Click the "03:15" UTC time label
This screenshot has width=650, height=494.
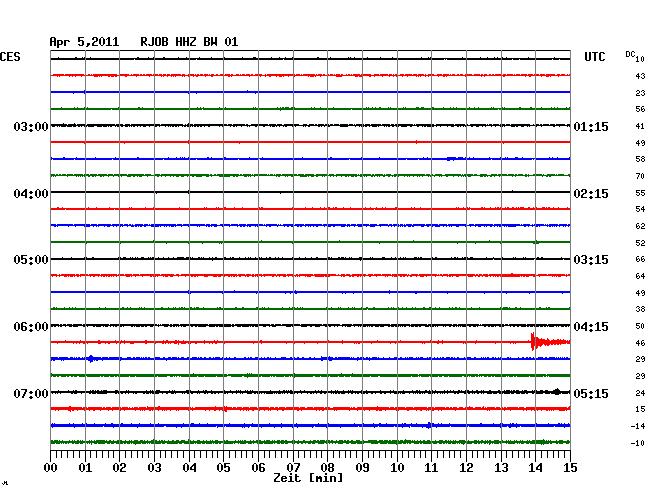pos(591,260)
